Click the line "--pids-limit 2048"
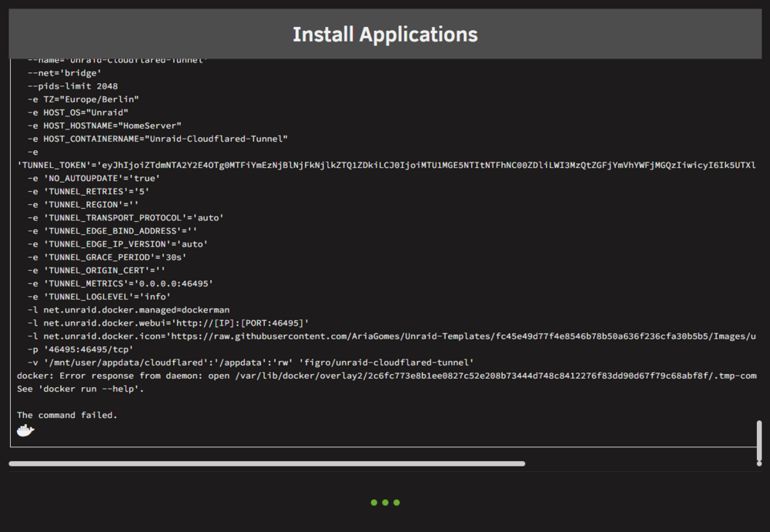The height and width of the screenshot is (532, 770). click(72, 86)
